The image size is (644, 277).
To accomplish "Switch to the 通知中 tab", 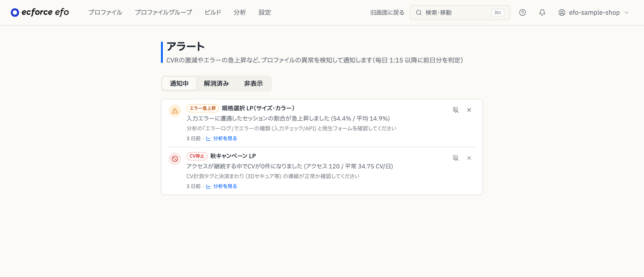I will point(179,84).
